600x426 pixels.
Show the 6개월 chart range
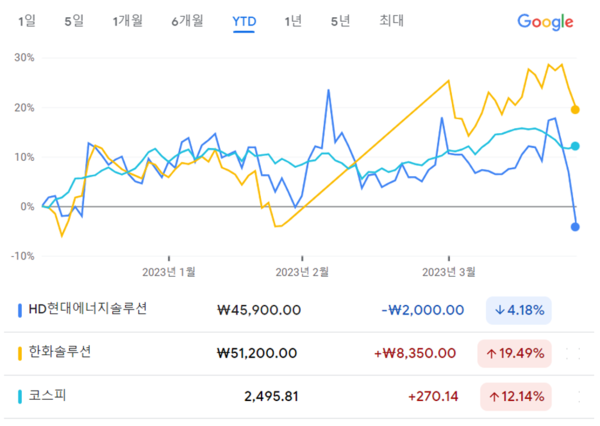coord(187,20)
